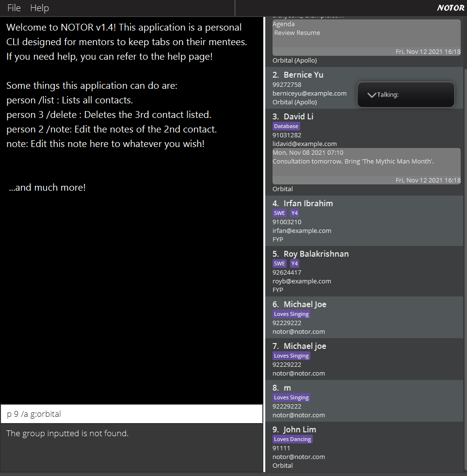Screen dimensions: 467x476
Task: Open the File menu
Action: coord(14,8)
